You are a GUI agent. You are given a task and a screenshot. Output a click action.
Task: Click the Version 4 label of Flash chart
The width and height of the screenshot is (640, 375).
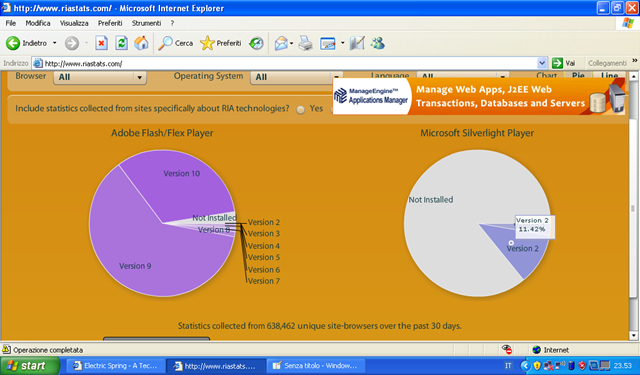tap(264, 246)
